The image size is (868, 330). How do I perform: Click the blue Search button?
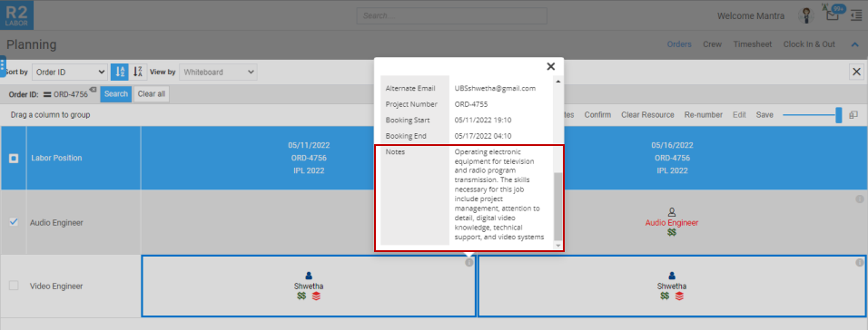click(x=116, y=94)
